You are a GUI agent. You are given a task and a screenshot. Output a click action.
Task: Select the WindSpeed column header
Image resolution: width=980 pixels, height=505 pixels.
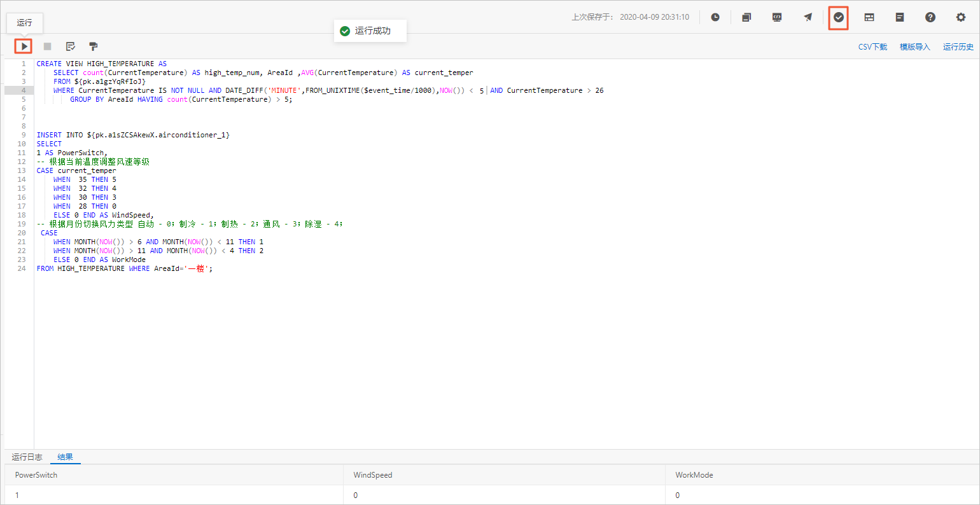(x=373, y=475)
